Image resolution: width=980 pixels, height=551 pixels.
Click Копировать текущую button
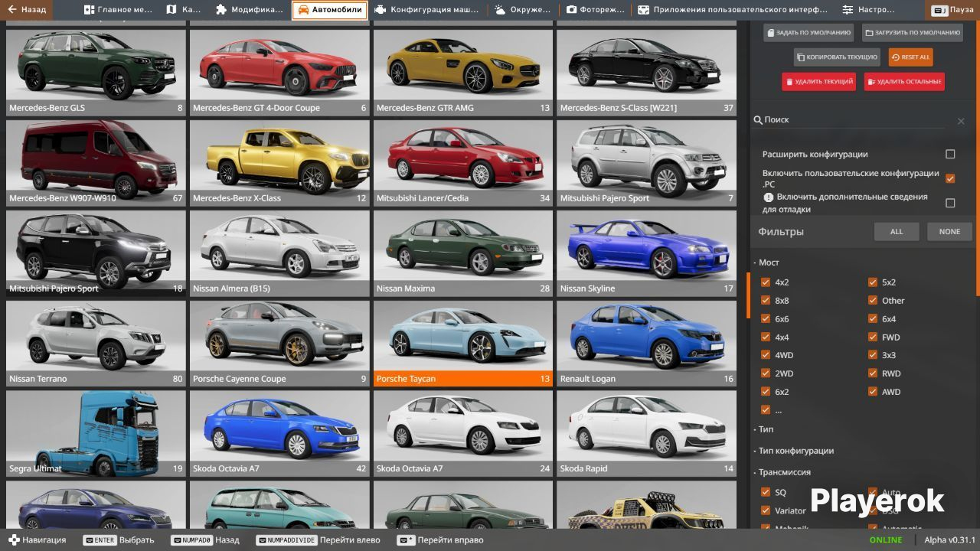pyautogui.click(x=837, y=57)
